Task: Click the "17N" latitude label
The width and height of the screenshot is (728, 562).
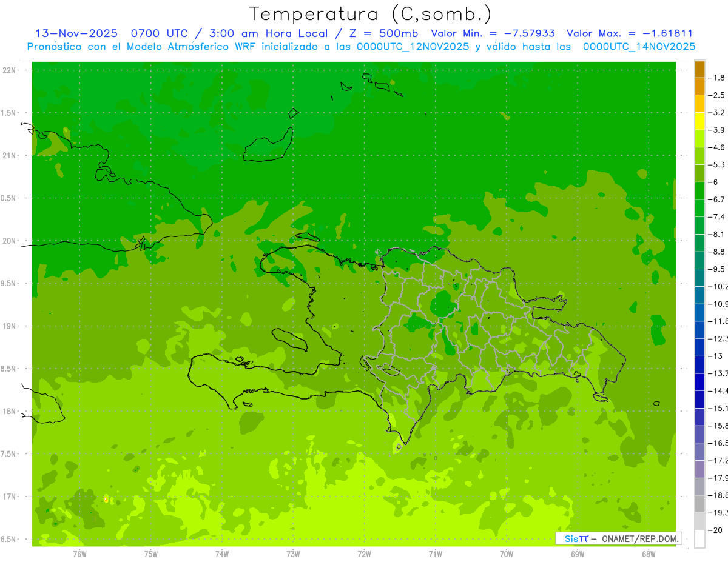Action: click(10, 497)
